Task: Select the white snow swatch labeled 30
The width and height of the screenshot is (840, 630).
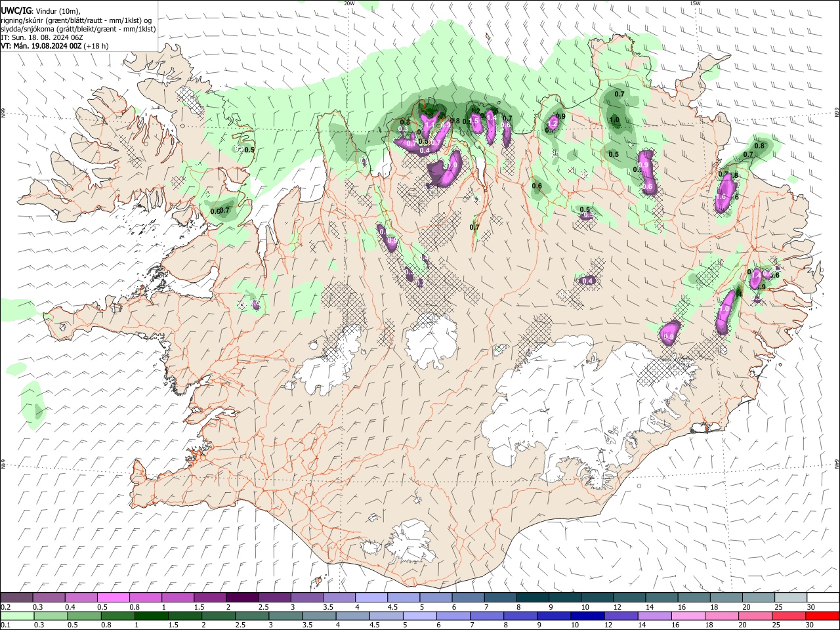Action: [822, 597]
